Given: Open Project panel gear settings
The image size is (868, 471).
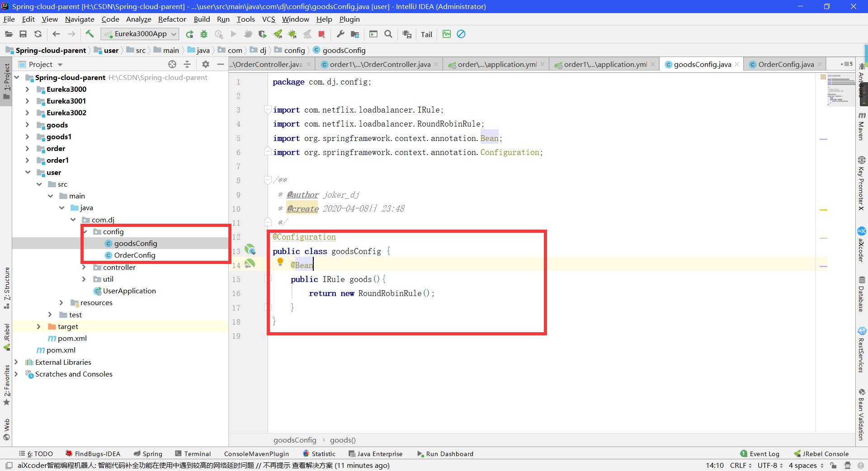Looking at the screenshot, I should [206, 64].
